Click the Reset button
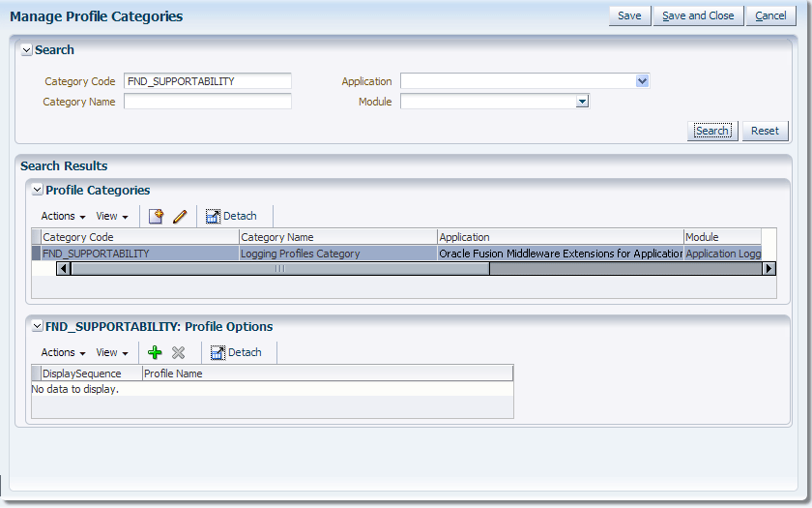812x508 pixels. coord(765,131)
